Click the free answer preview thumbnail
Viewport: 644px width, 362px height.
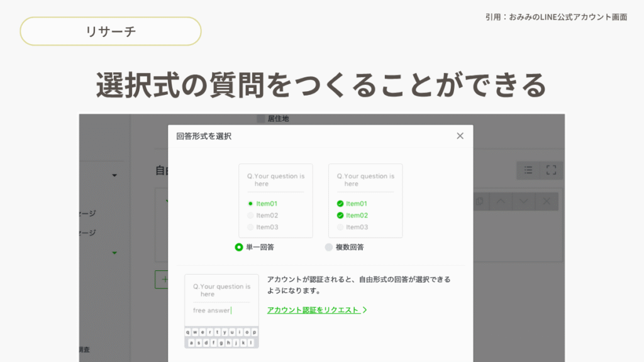click(221, 310)
